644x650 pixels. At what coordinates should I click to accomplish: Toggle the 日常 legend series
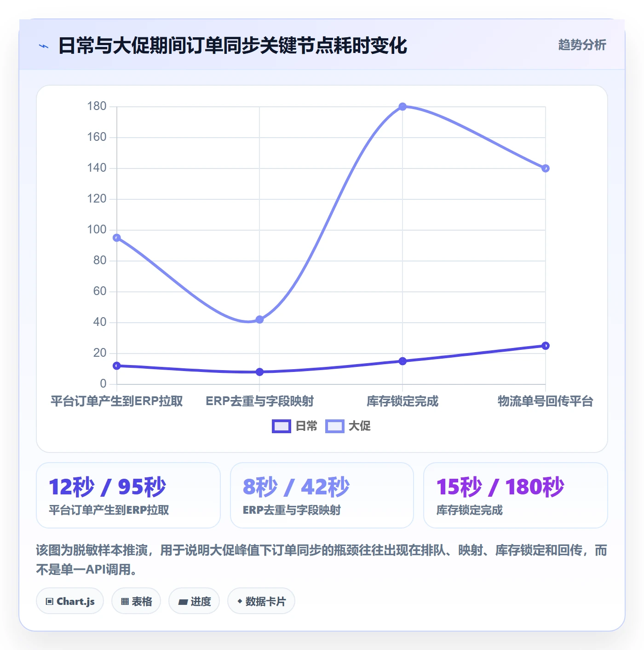click(295, 426)
